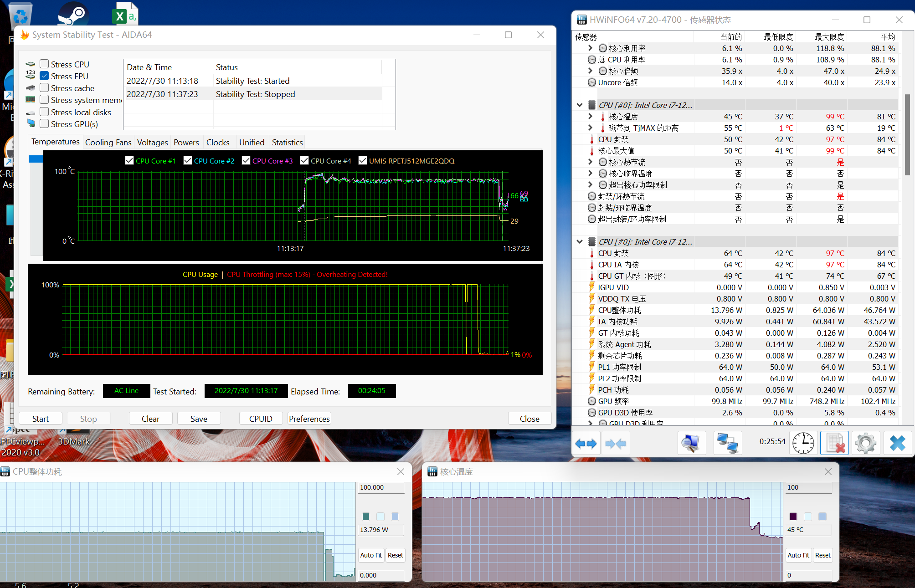Click the teal color swatch in CPU整体功耗 graph
The width and height of the screenshot is (915, 588).
pos(365,516)
